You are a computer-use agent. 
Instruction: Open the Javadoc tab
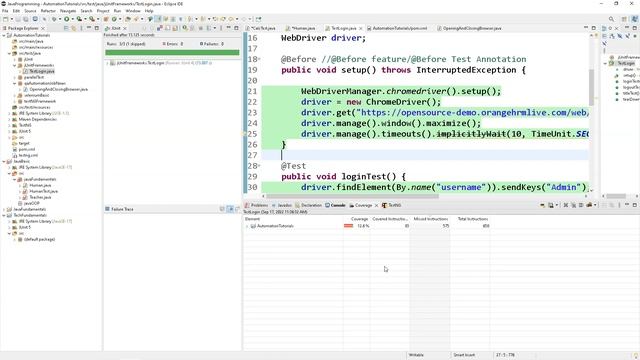[282, 205]
